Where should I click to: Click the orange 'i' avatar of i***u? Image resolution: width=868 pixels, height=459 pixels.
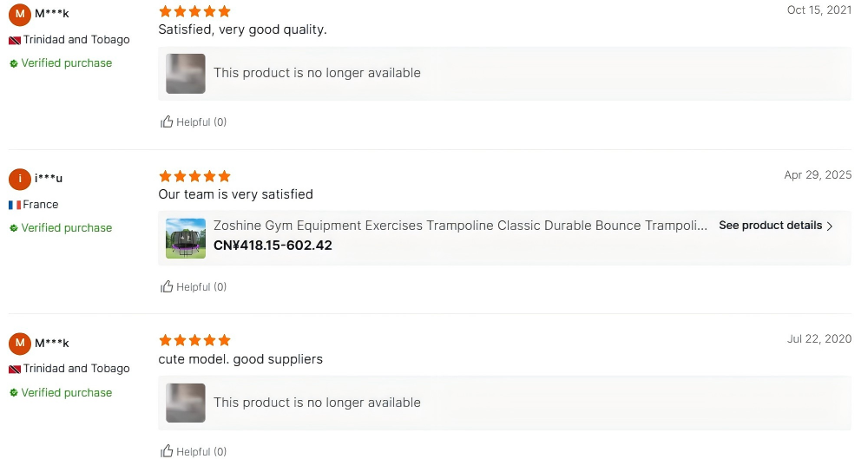[19, 179]
